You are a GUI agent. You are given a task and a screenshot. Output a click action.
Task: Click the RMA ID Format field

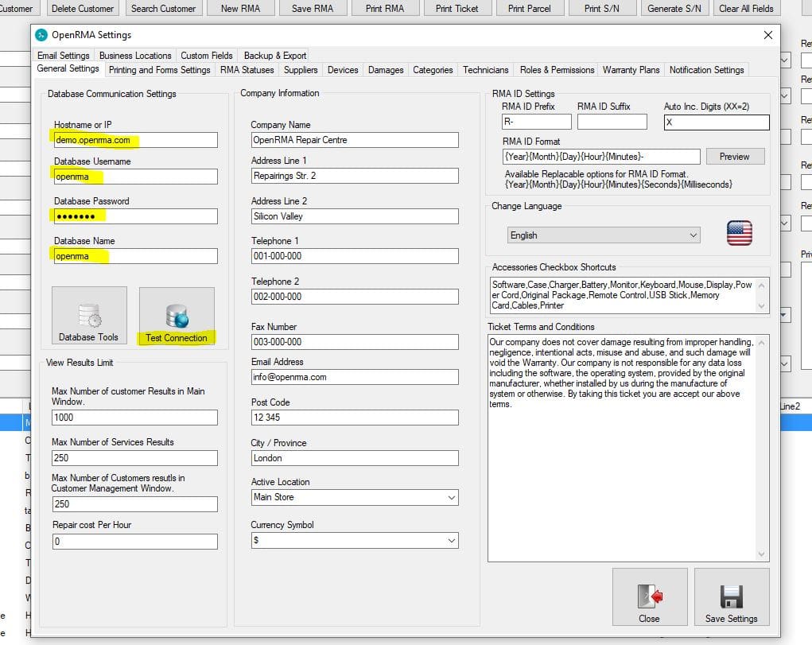click(x=601, y=157)
